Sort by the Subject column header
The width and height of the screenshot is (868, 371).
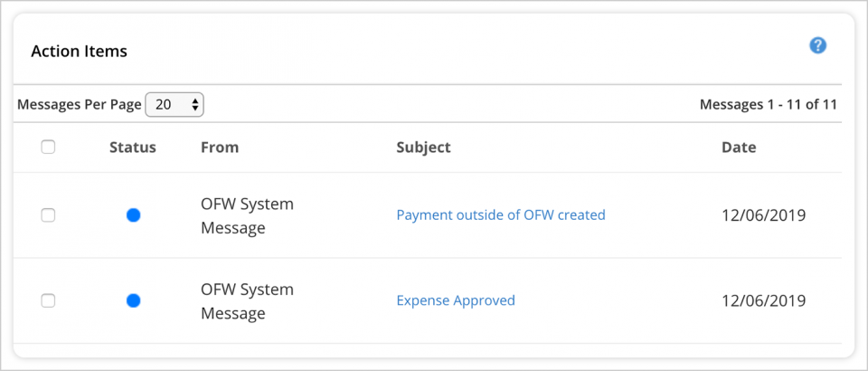(423, 147)
